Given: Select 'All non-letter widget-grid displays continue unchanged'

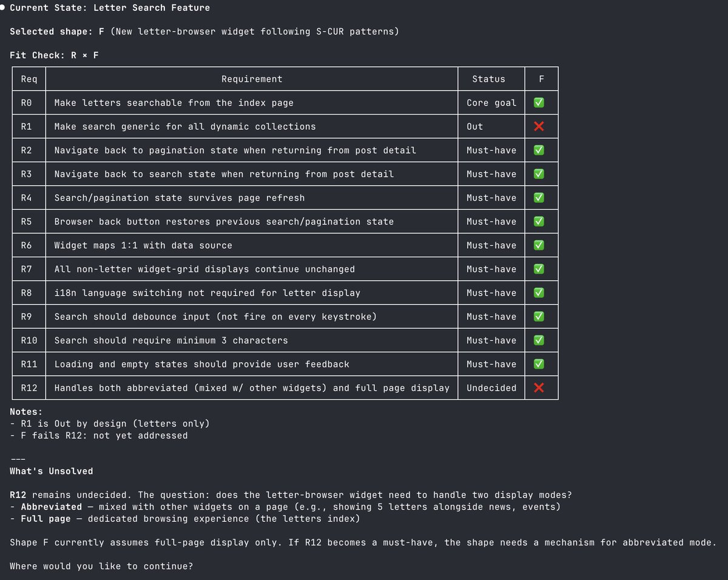Looking at the screenshot, I should [x=204, y=269].
